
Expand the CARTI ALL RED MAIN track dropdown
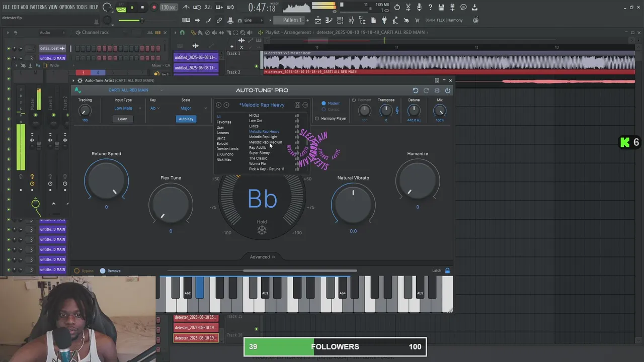(162, 90)
